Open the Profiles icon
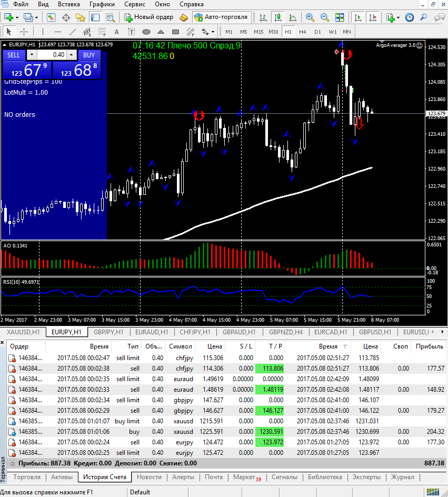Screen dimensions: 448x497 pyautogui.click(x=28, y=17)
